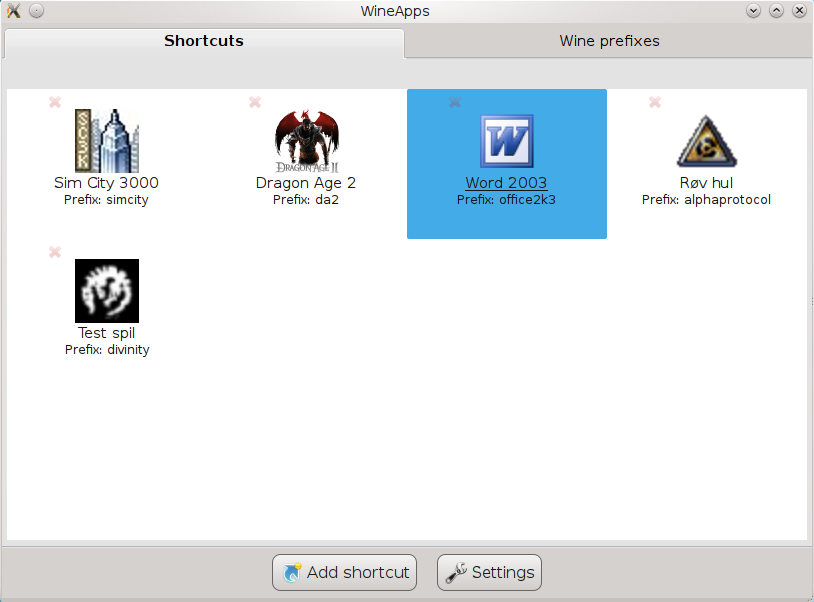Launch Dragon Age 2 via its icon
The width and height of the screenshot is (814, 602).
click(x=306, y=141)
